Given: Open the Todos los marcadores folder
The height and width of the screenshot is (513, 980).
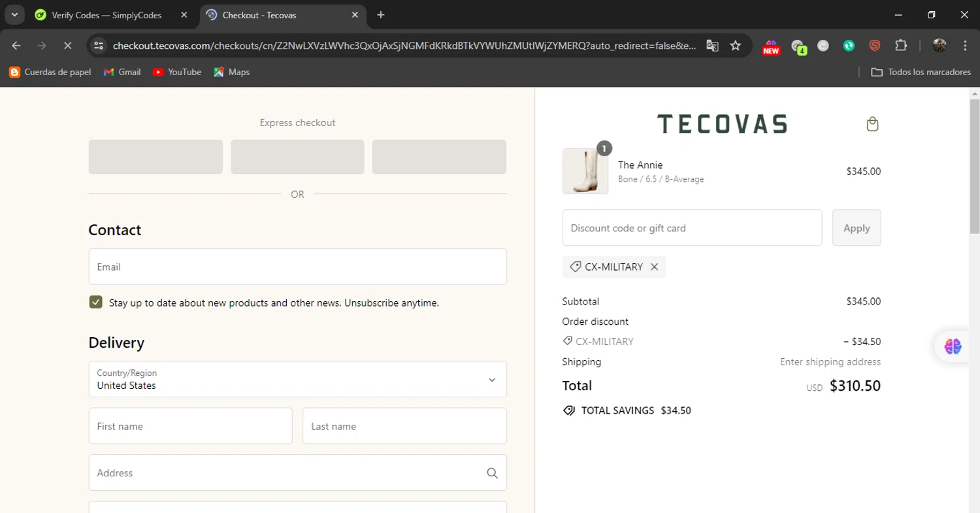Looking at the screenshot, I should (x=921, y=72).
